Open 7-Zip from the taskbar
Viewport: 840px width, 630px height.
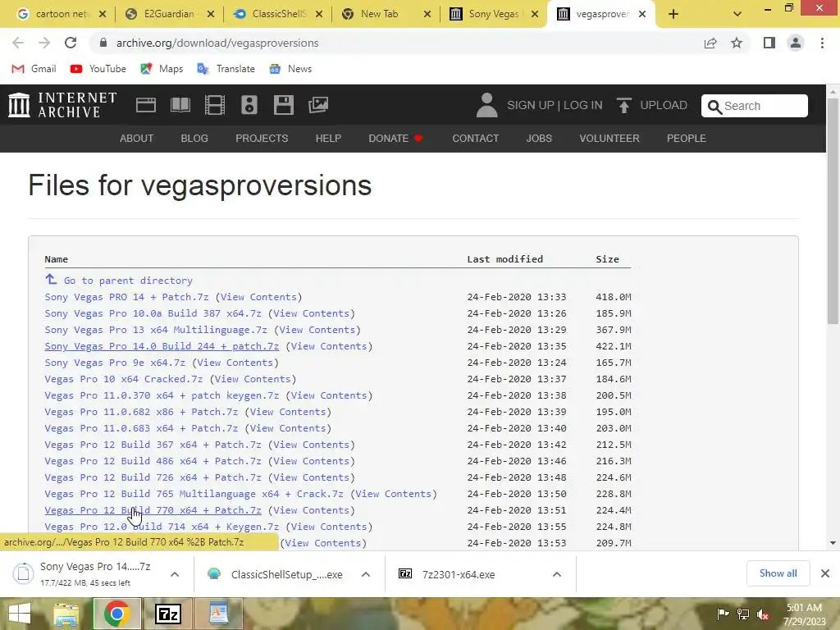point(167,614)
